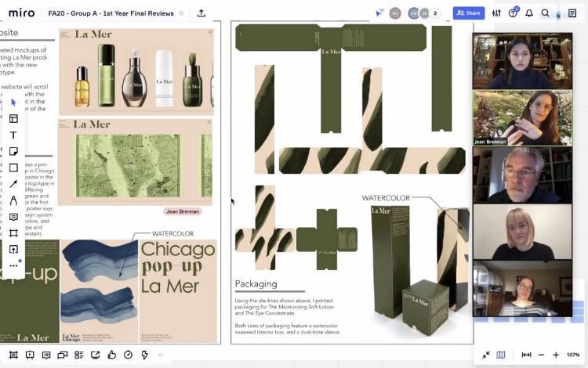Open the help question mark icon
Viewport: 588px width, 368px height.
point(513,13)
